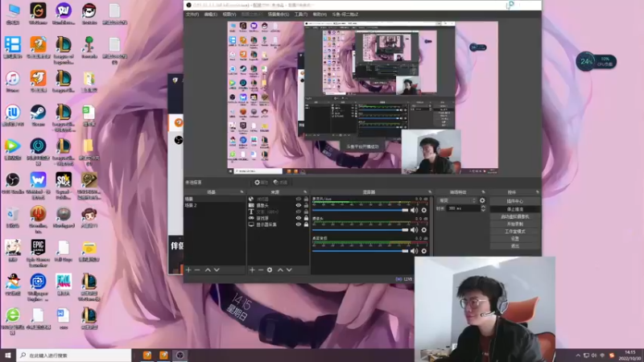
Task: Toggle lock for the 显示器采集 source
Action: tap(306, 224)
